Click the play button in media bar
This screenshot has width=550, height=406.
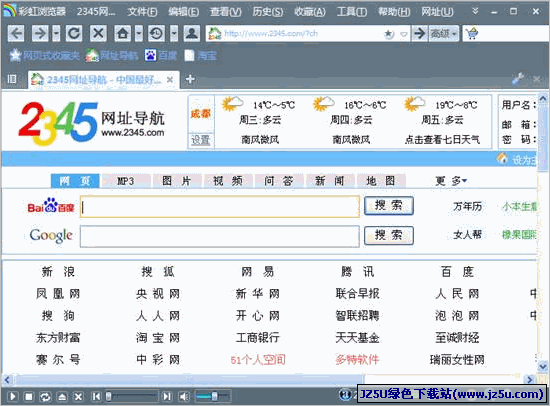[x=12, y=397]
